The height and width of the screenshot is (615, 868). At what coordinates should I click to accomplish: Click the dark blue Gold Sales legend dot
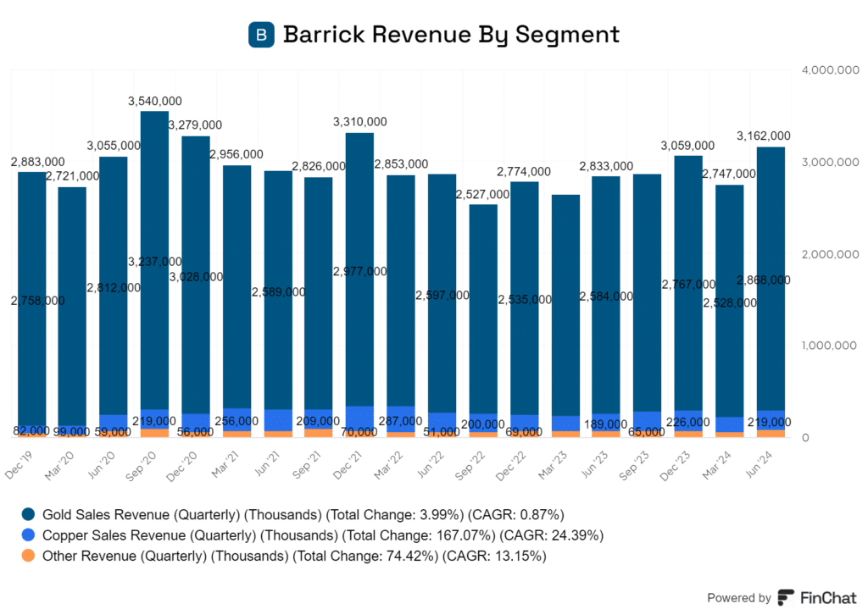(29, 514)
